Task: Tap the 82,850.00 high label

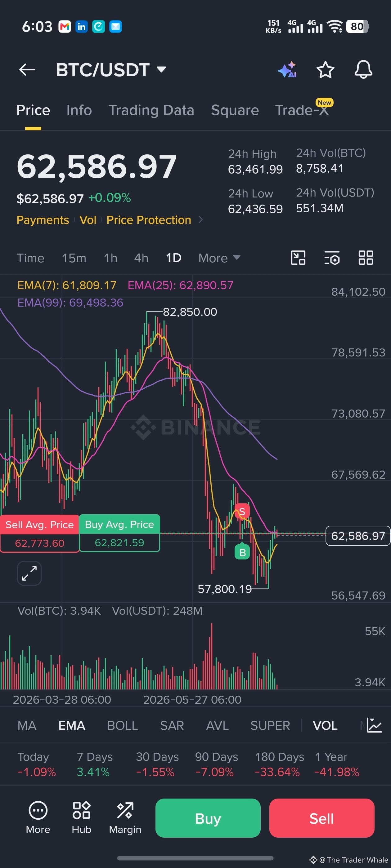Action: click(190, 312)
